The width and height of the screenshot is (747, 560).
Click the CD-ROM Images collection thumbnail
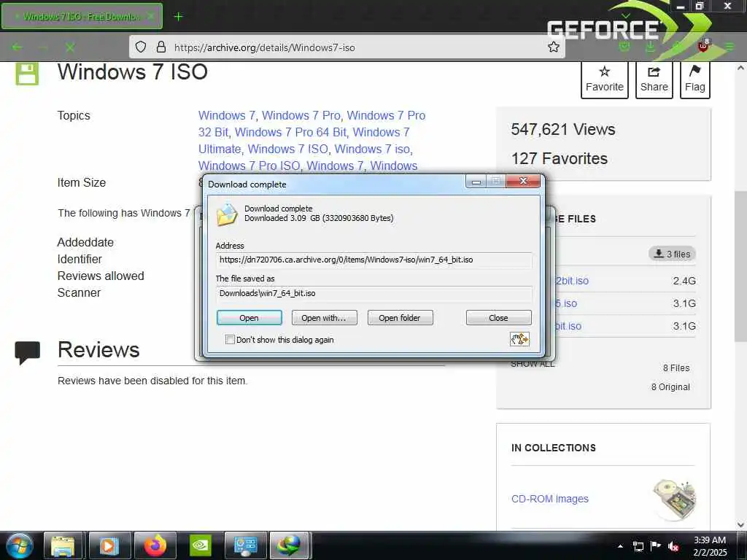point(675,499)
